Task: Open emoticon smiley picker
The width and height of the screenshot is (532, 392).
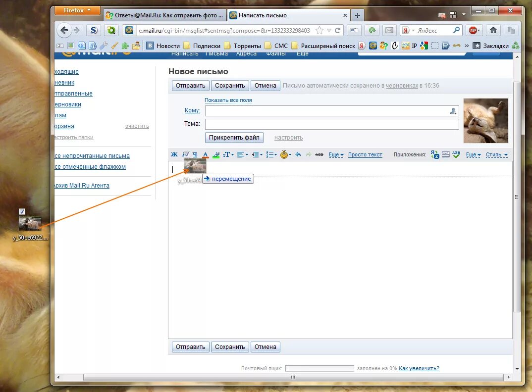Action: tap(286, 154)
